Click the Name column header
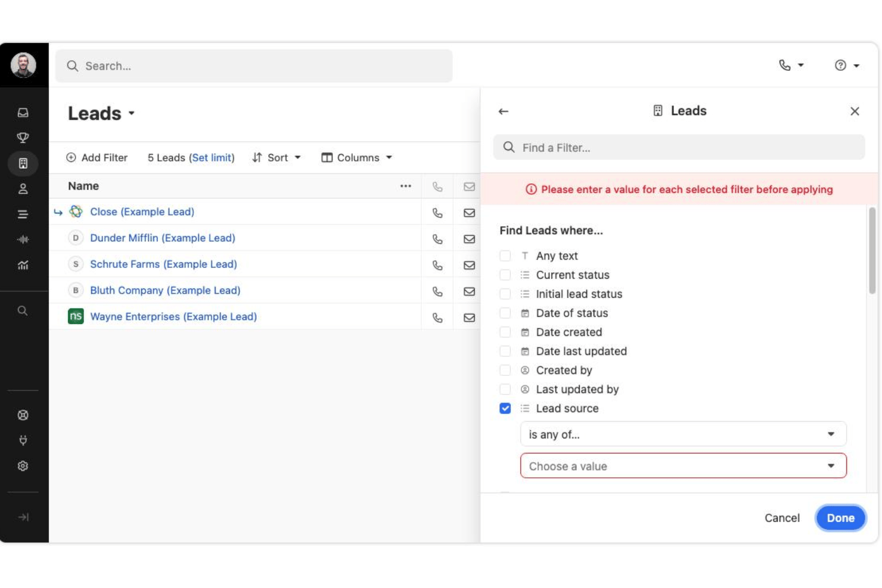The width and height of the screenshot is (882, 588). (83, 186)
